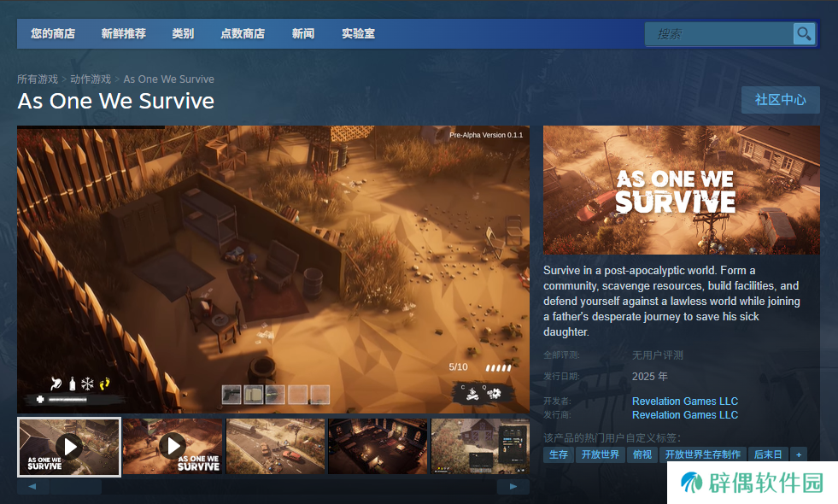Click the main game video player
Viewport: 838px width, 504px height.
tap(273, 269)
